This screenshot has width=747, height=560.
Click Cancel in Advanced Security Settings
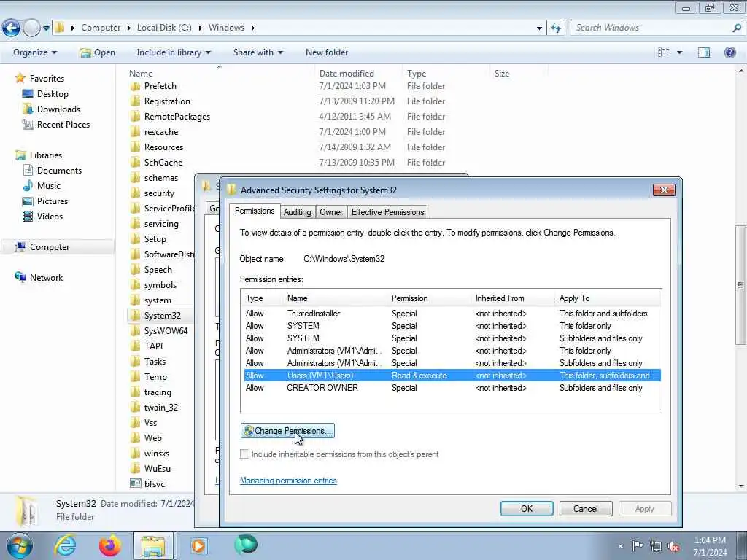click(x=586, y=508)
